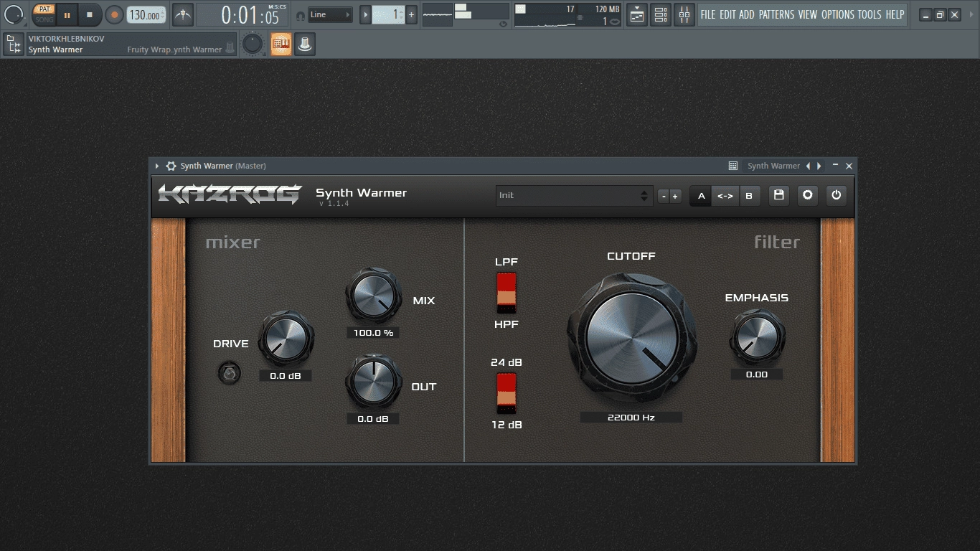Viewport: 980px width, 551px height.
Task: Open Synth Warmer settings gear icon
Action: click(x=808, y=195)
